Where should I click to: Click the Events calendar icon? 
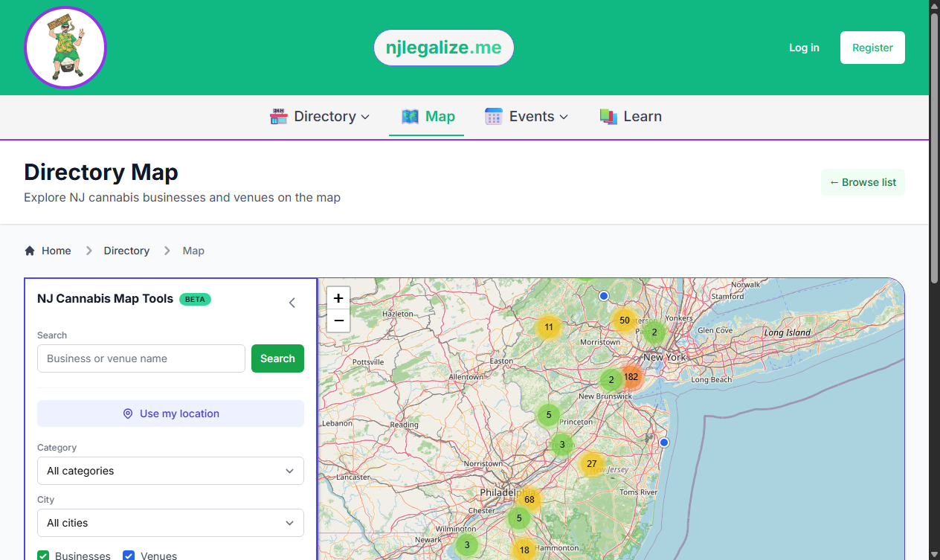click(x=494, y=116)
